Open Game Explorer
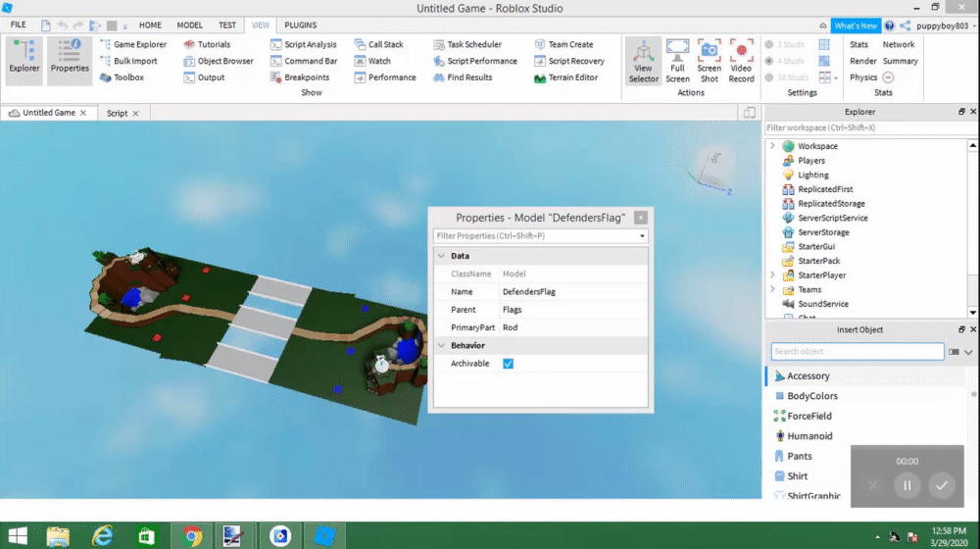The image size is (980, 549). [x=133, y=44]
